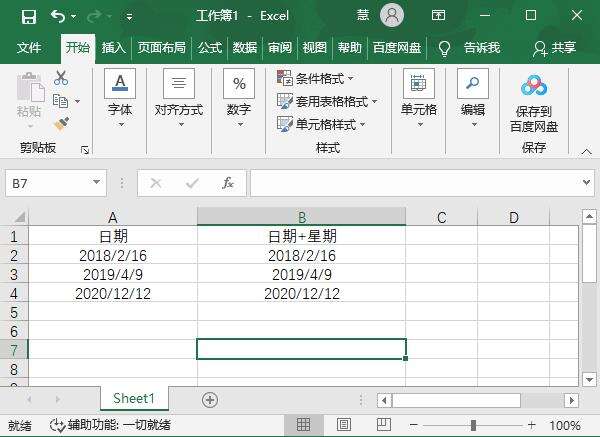Open 套用表格格式 menu
The width and height of the screenshot is (600, 437).
click(x=327, y=101)
